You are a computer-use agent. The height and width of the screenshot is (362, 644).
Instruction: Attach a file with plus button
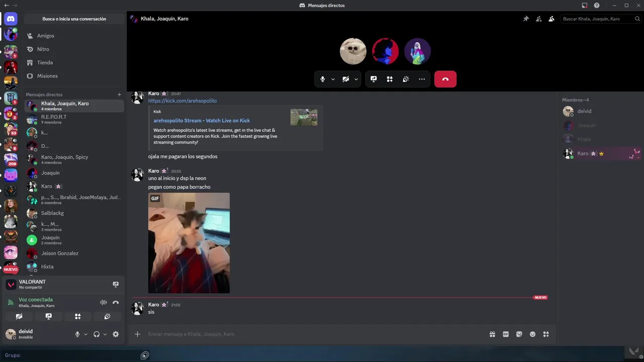tap(137, 334)
